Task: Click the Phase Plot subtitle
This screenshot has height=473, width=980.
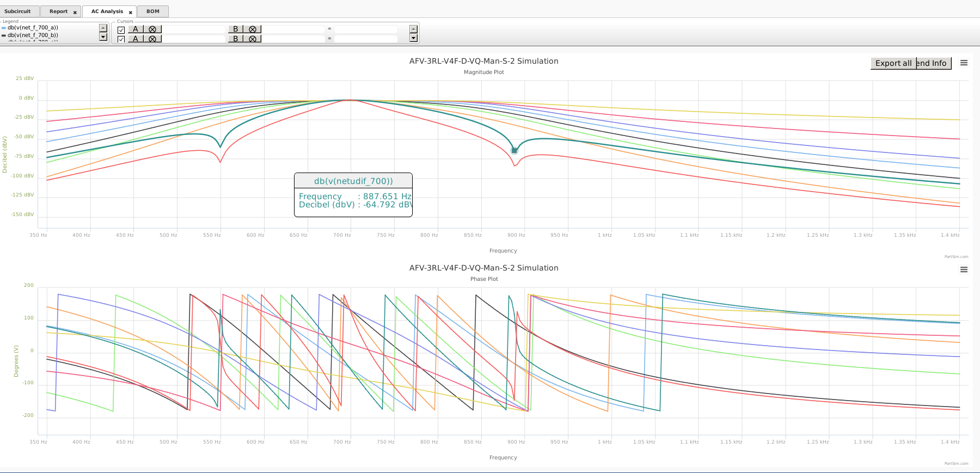Action: [x=484, y=279]
